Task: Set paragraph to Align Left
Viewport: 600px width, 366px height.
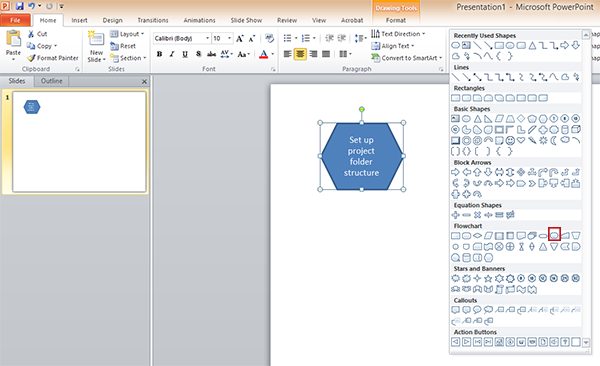Action: [287, 54]
